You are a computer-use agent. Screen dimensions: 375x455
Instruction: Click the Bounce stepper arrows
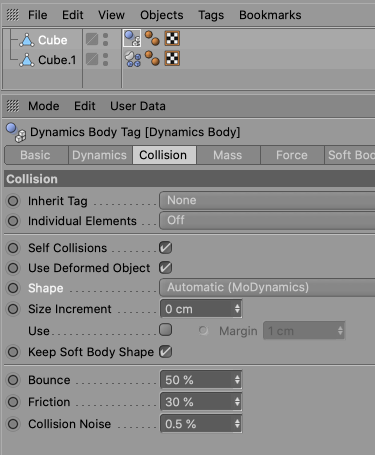click(237, 380)
